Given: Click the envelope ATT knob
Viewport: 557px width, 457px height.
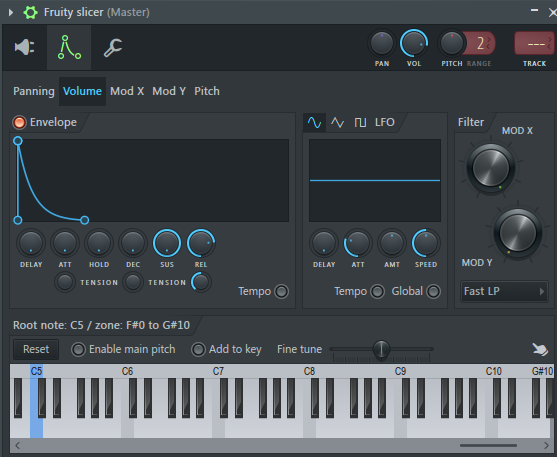Looking at the screenshot, I should coord(65,243).
